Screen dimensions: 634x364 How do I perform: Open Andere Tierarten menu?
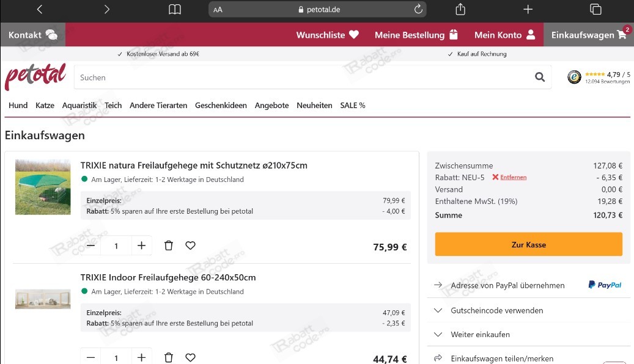pyautogui.click(x=158, y=106)
